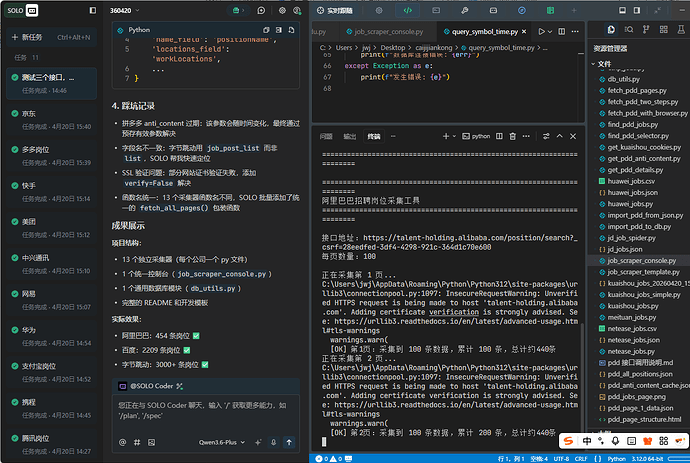Screen dimensions: 690x463
Task: Split the terminal panel
Action: (499, 136)
